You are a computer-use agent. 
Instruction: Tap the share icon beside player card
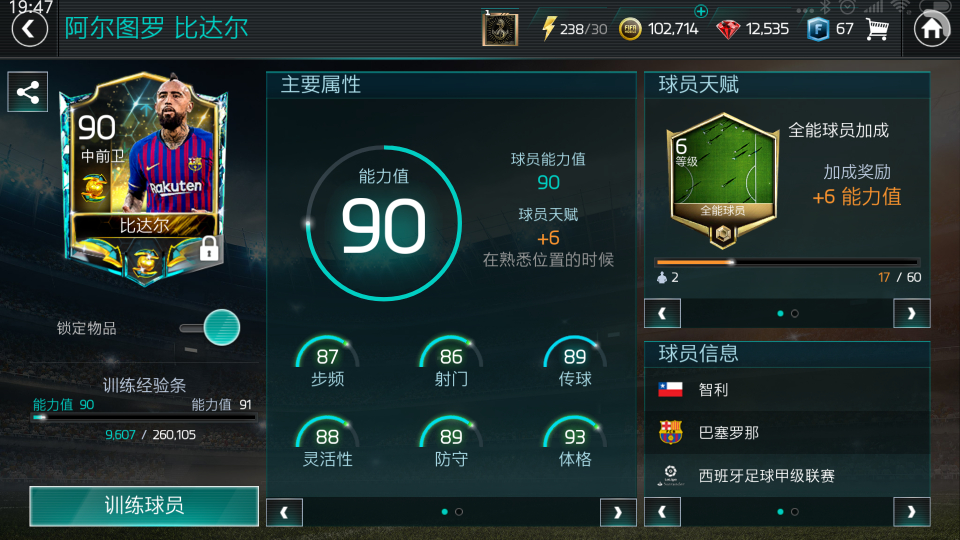pyautogui.click(x=28, y=92)
